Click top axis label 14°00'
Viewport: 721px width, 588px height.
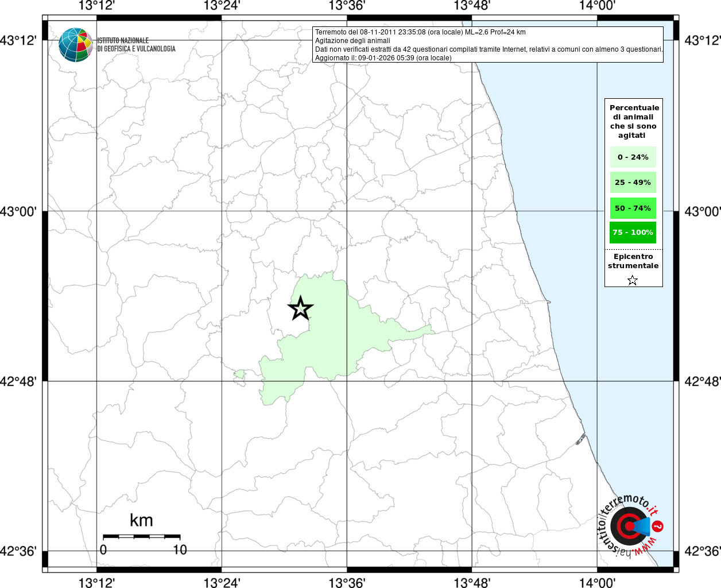tap(597, 6)
